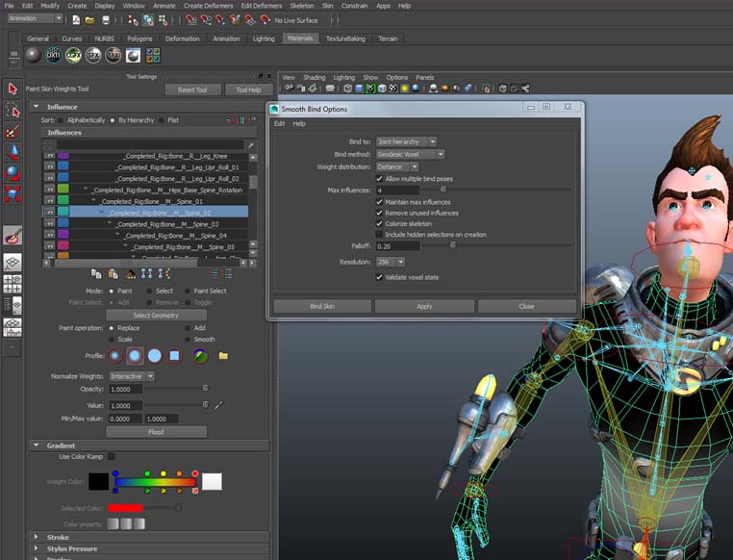Viewport: 733px width, 560px height.
Task: Choose the Smooth paint operation
Action: pos(188,340)
